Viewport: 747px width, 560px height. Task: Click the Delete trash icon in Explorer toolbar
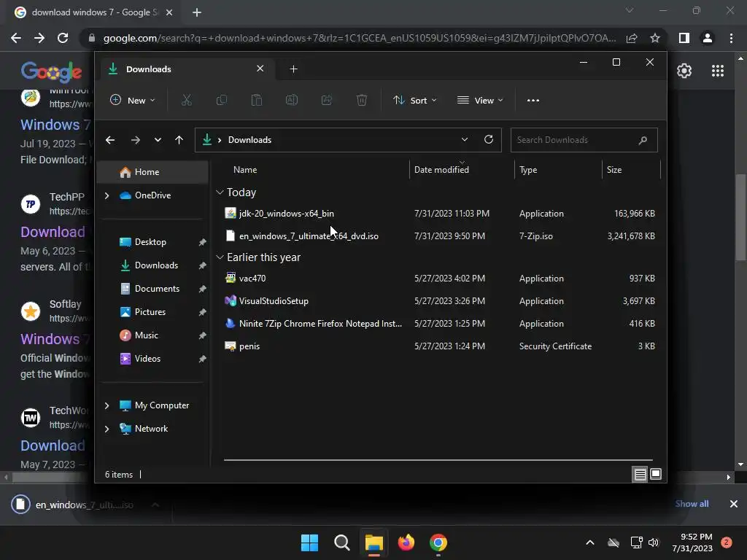coord(362,100)
